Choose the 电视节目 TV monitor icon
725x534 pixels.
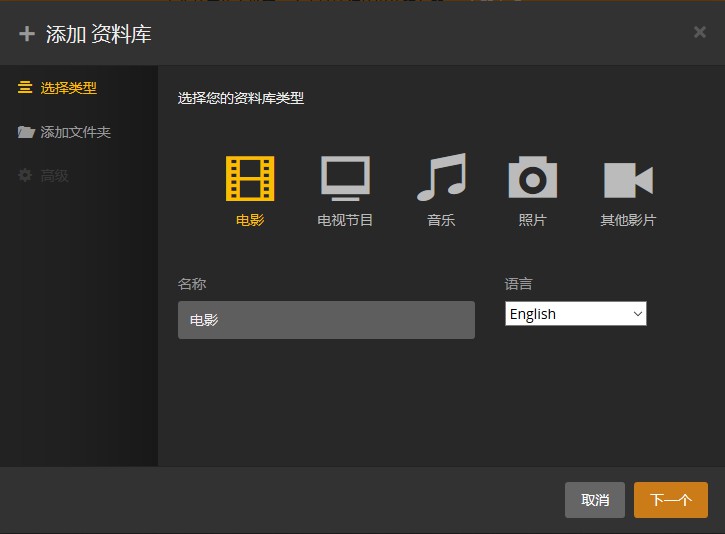coord(345,179)
